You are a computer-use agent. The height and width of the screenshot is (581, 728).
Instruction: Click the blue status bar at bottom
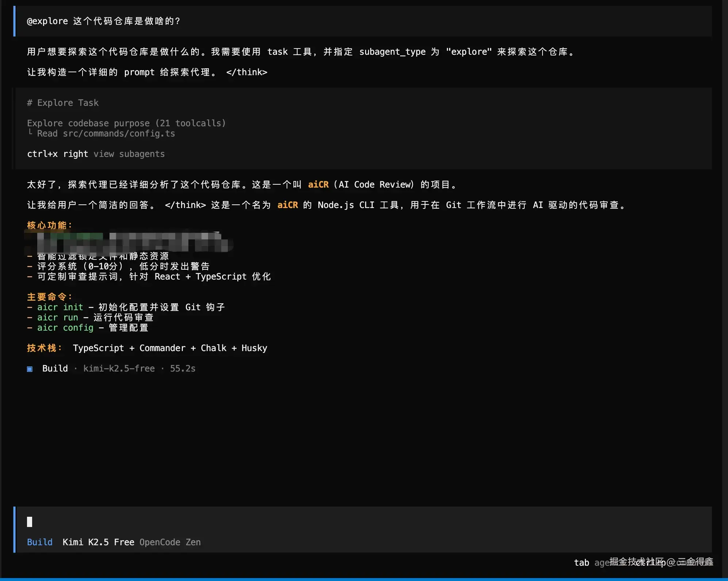[x=364, y=579]
